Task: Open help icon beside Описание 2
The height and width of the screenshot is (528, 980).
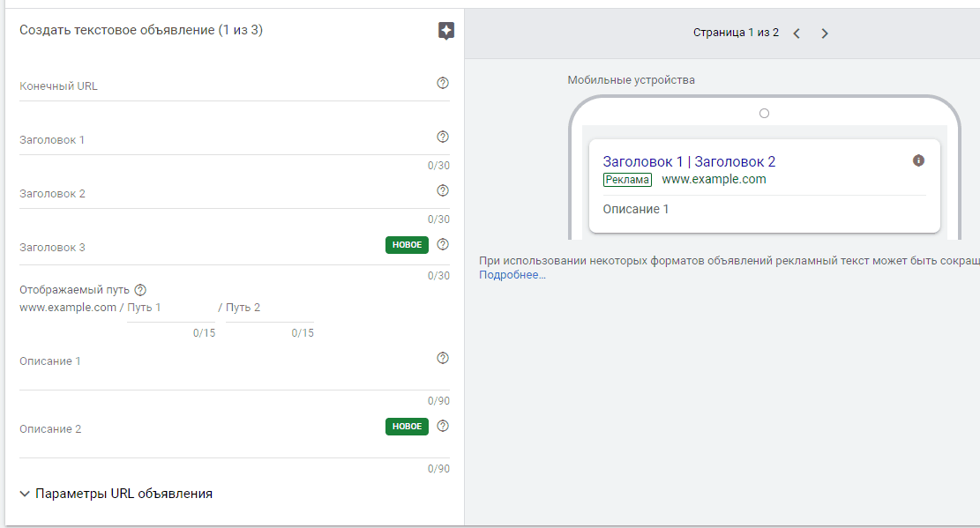Action: [443, 426]
